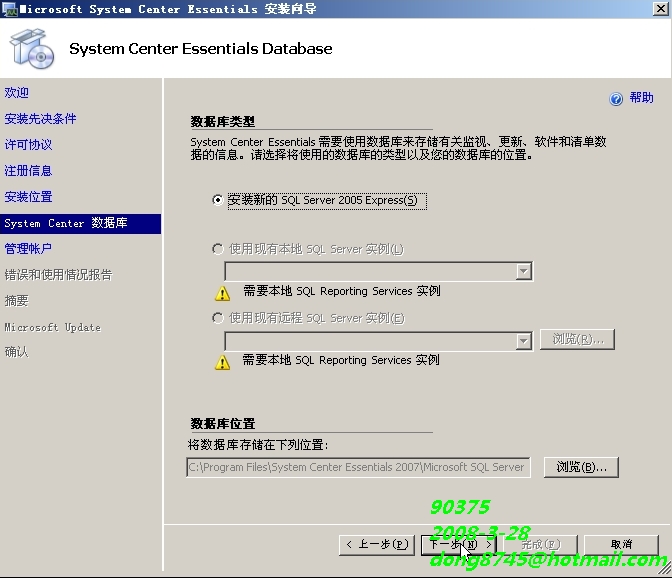Click warning icon under local SQL Server dropdown
Image resolution: width=672 pixels, height=578 pixels.
click(x=222, y=293)
